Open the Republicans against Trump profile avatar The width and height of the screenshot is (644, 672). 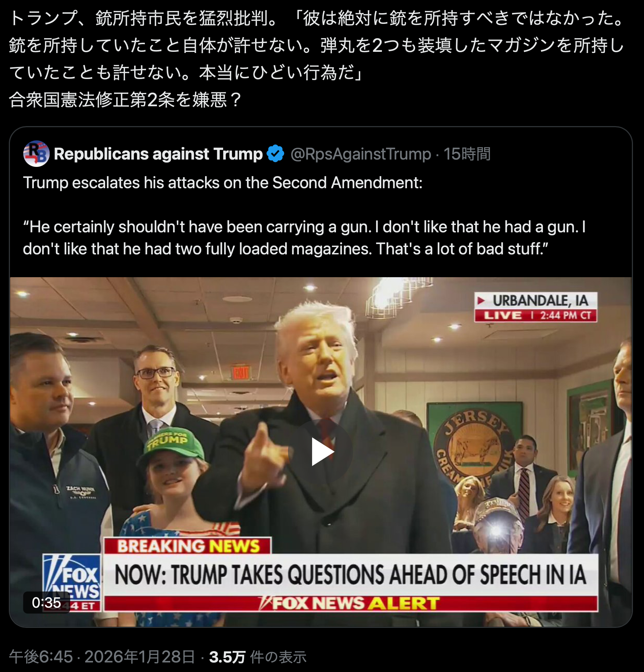tap(36, 154)
